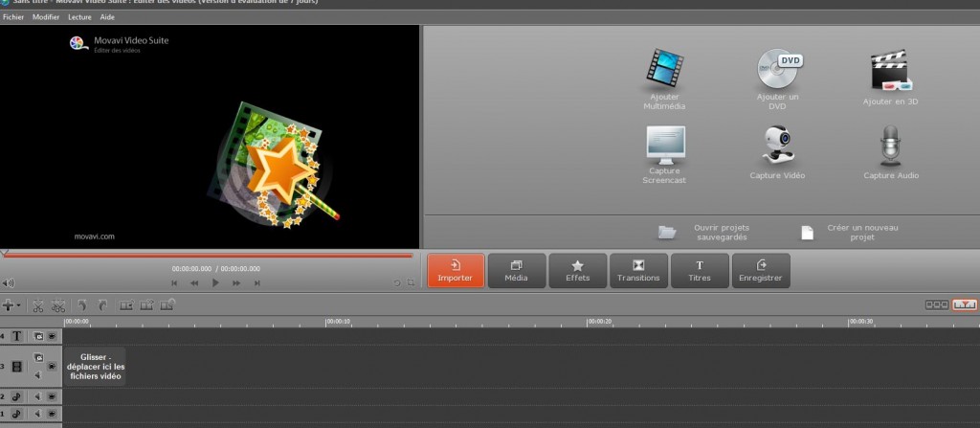Switch to the Importer tab

pos(456,271)
